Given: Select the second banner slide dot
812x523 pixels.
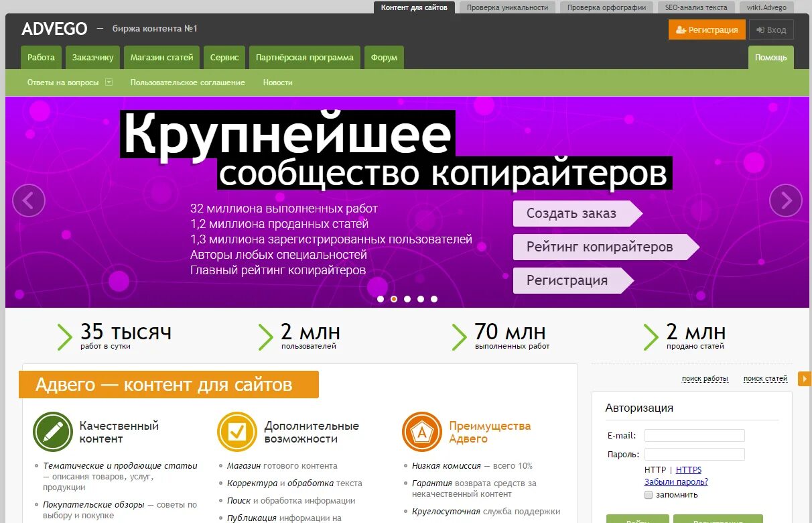Looking at the screenshot, I should 394,299.
